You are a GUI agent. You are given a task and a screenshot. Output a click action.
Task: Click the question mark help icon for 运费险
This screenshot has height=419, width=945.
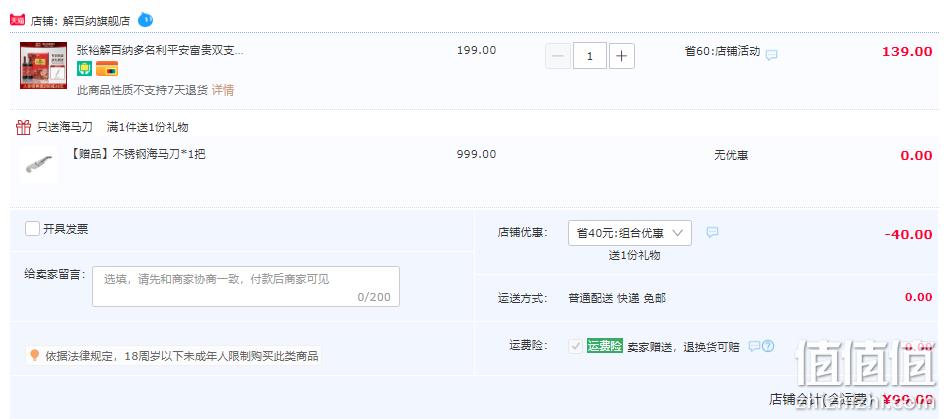pyautogui.click(x=767, y=346)
